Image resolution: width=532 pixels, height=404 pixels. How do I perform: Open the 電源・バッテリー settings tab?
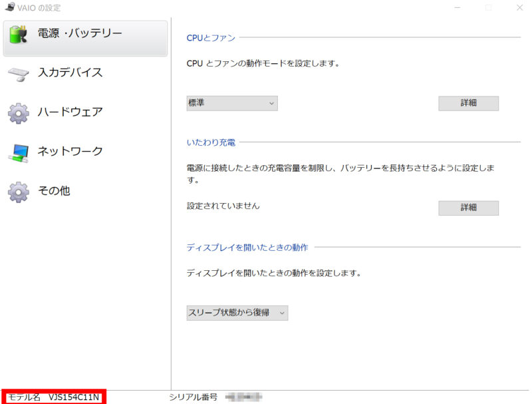(85, 39)
